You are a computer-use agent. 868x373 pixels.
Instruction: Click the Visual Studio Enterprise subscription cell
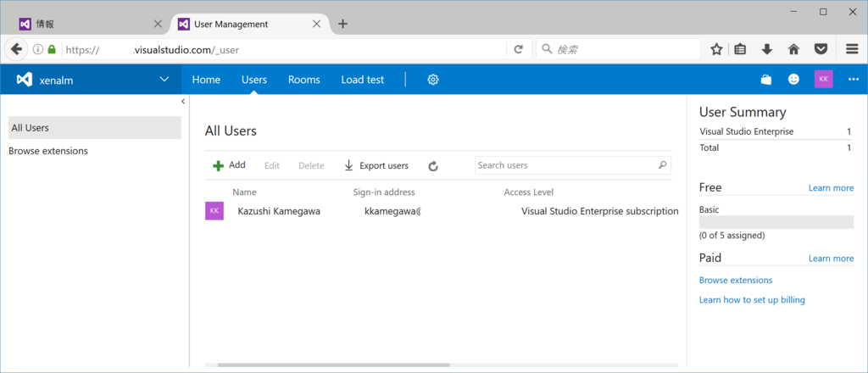(x=599, y=211)
